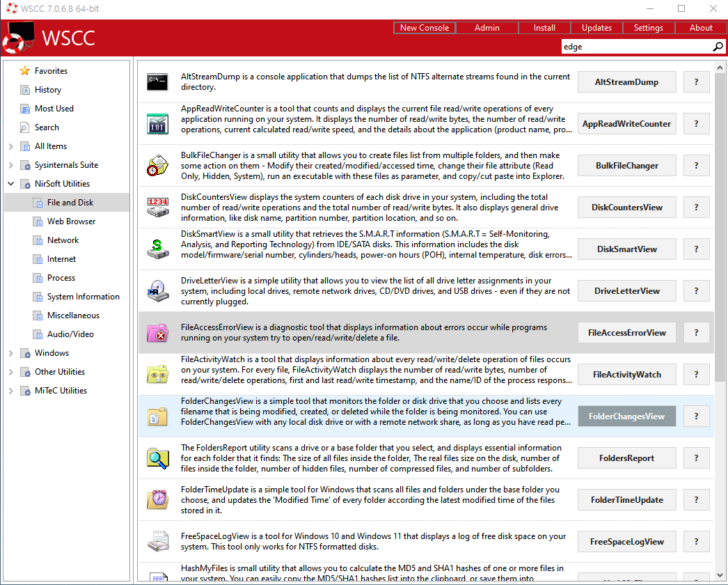728x585 pixels.
Task: Launch FolderTimeUpdate
Action: pyautogui.click(x=627, y=500)
